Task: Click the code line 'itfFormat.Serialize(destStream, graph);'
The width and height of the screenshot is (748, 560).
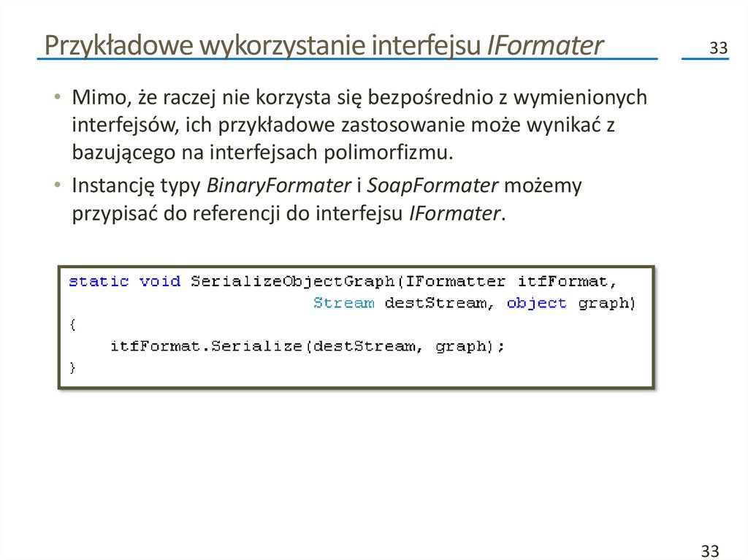Action: tap(308, 346)
